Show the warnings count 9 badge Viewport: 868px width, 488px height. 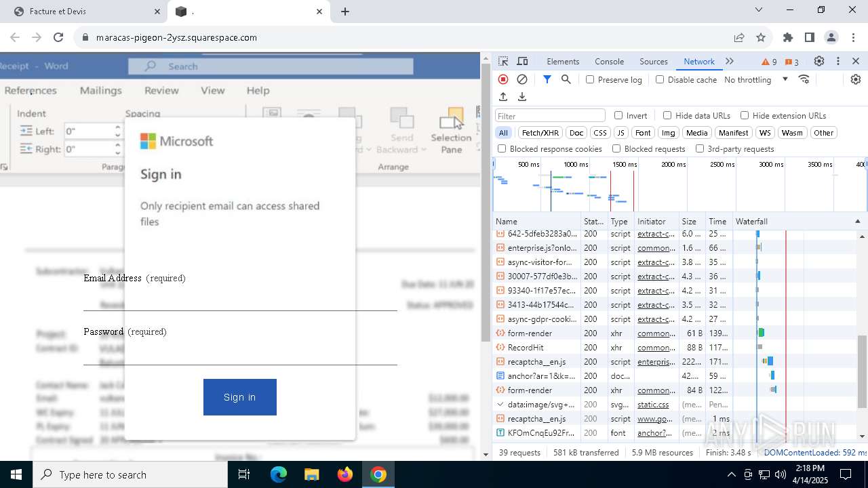tap(769, 62)
